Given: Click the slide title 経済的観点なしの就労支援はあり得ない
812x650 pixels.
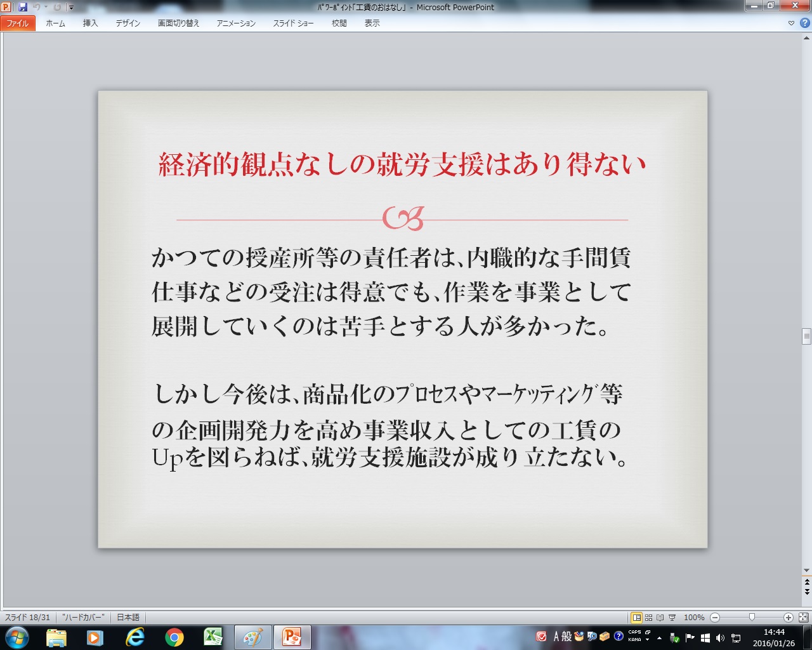Looking at the screenshot, I should (x=402, y=164).
